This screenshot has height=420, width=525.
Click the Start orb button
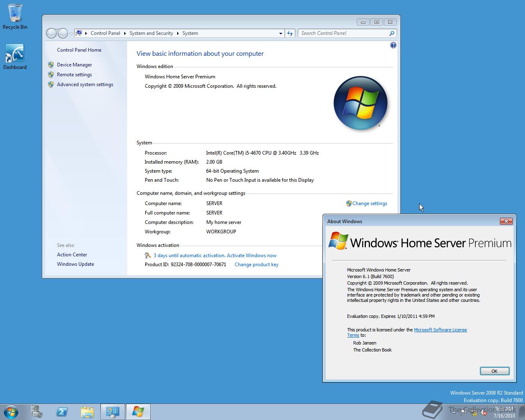click(11, 411)
